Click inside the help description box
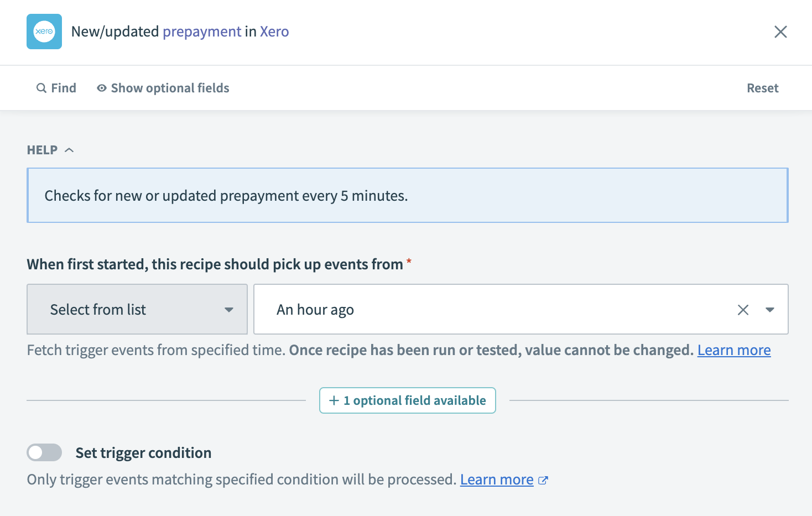Image resolution: width=812 pixels, height=516 pixels. click(x=407, y=195)
